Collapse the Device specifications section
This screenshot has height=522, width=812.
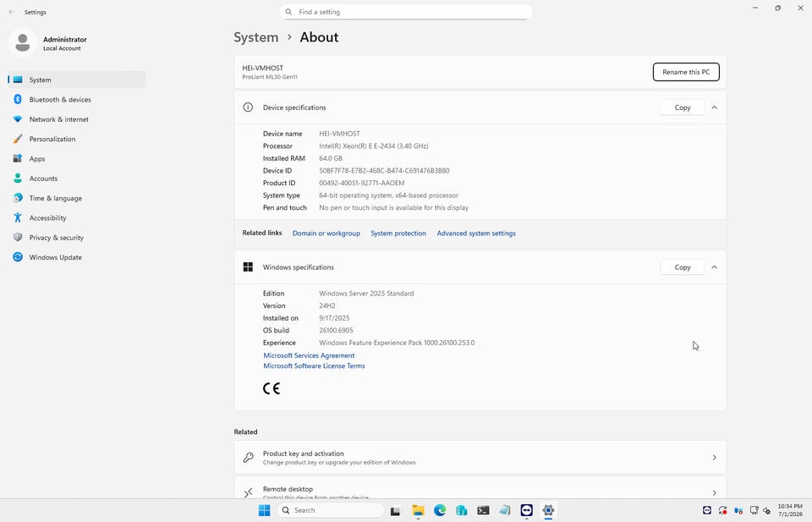point(714,107)
